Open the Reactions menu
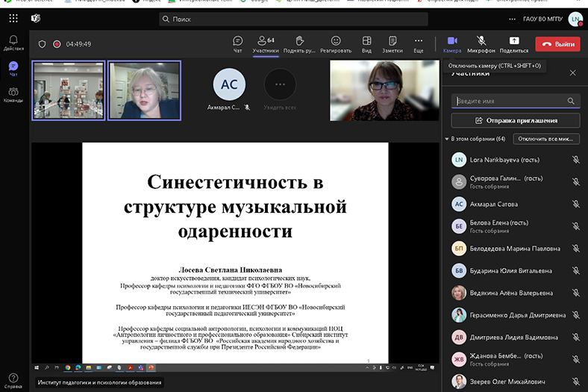Viewport: 588px width, 392px height. point(336,43)
